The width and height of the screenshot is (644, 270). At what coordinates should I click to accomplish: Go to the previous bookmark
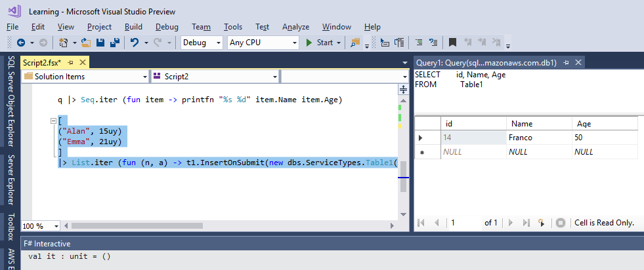coord(467,43)
